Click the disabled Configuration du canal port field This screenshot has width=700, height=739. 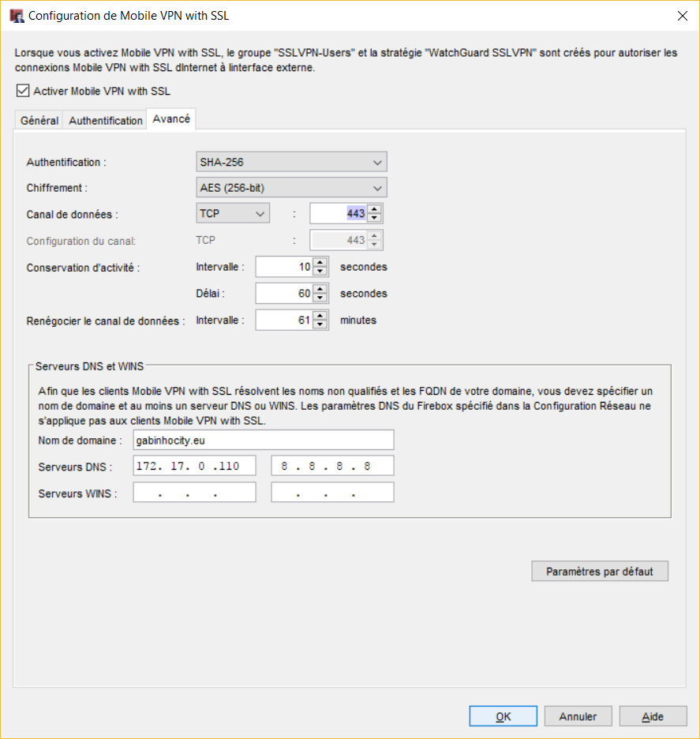point(339,240)
